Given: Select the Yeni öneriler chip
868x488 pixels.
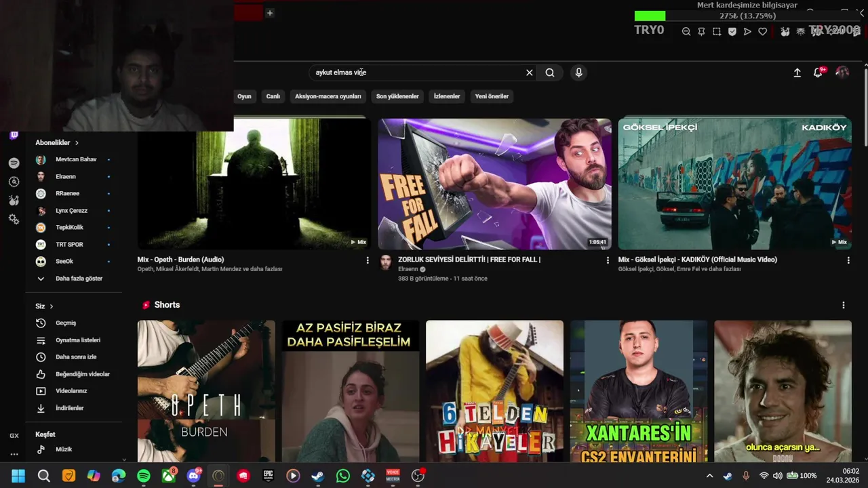Looking at the screenshot, I should tap(492, 96).
